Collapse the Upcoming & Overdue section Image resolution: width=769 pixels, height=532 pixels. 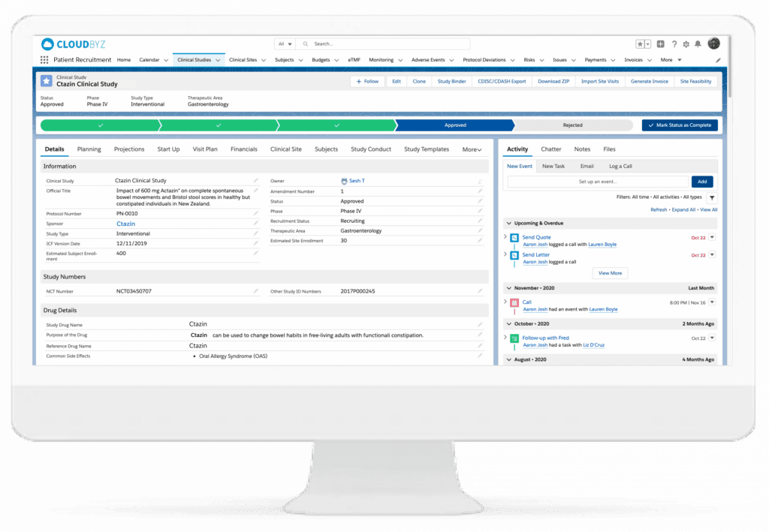[x=508, y=224]
